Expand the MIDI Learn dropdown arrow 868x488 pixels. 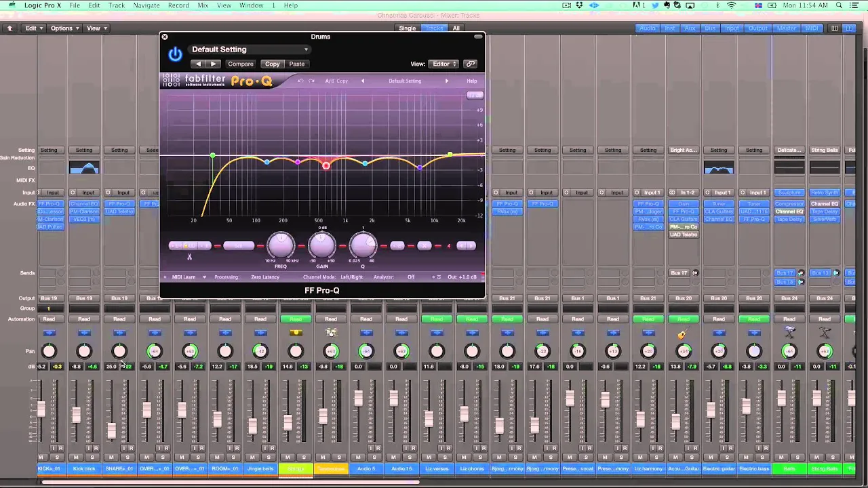204,277
